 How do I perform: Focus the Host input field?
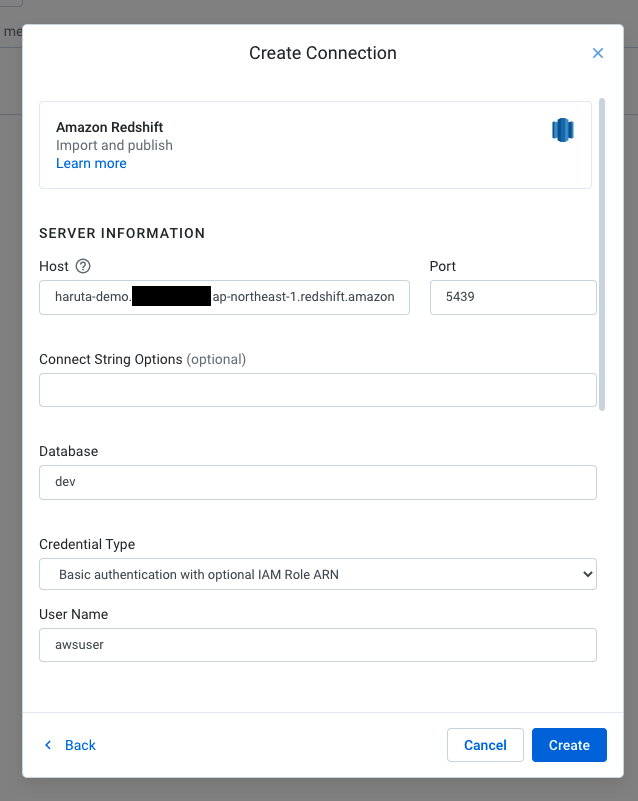point(224,297)
